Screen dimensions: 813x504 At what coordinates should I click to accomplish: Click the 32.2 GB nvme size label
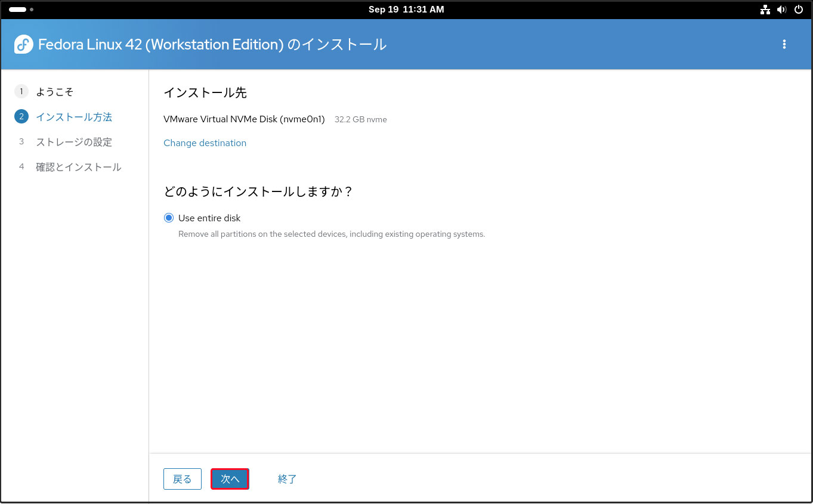tap(361, 120)
